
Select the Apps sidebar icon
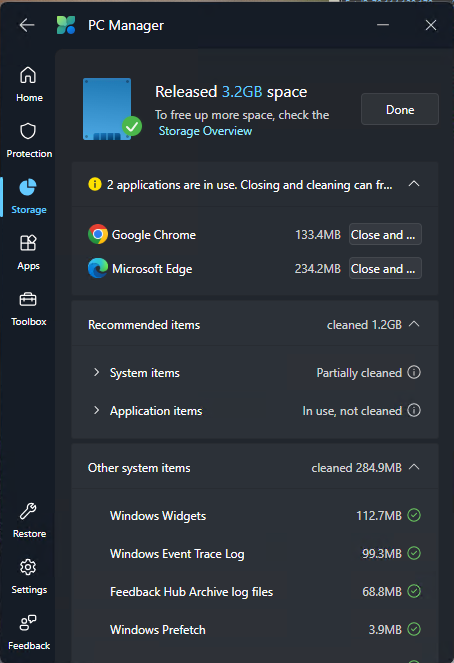click(28, 252)
